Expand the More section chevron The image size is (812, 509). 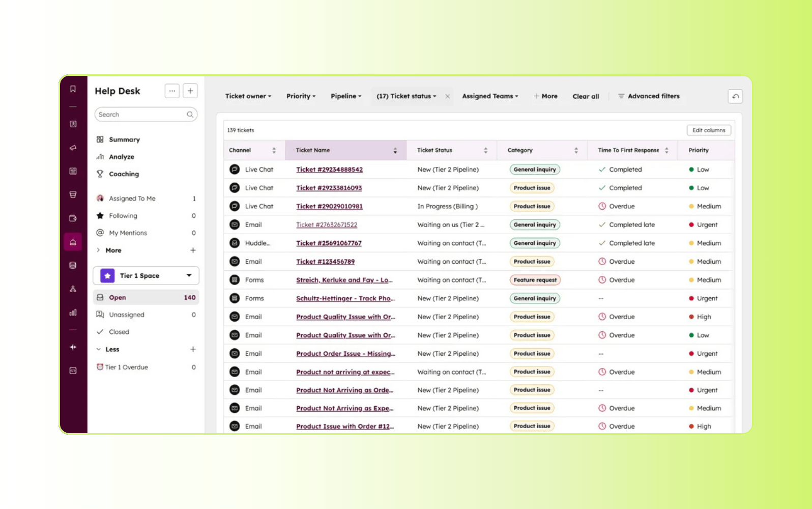[x=98, y=250]
